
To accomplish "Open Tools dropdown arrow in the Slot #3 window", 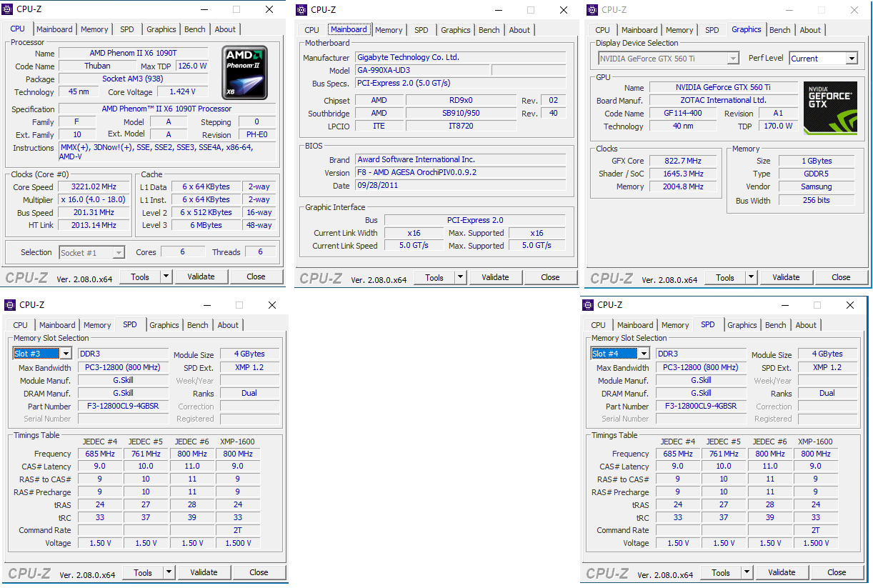I will pyautogui.click(x=169, y=573).
